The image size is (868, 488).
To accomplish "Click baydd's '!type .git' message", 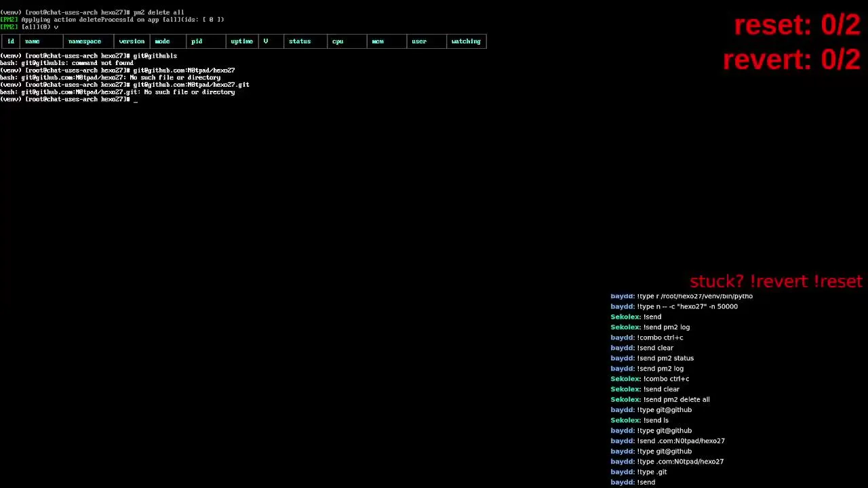I will pyautogui.click(x=638, y=472).
